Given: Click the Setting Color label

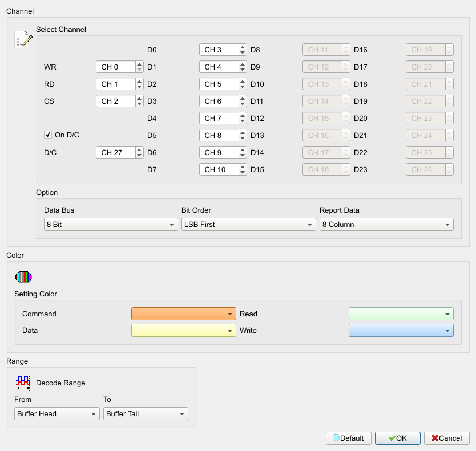Looking at the screenshot, I should [35, 294].
